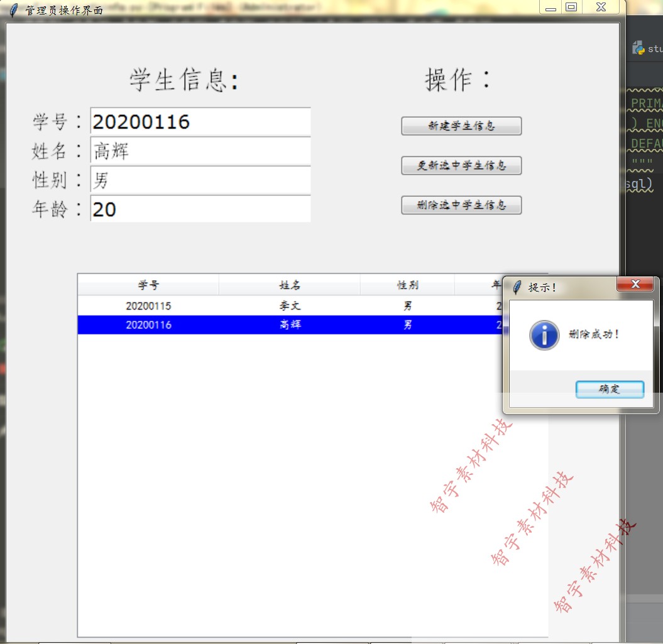Click Python file icon in background editor tab

click(x=638, y=48)
